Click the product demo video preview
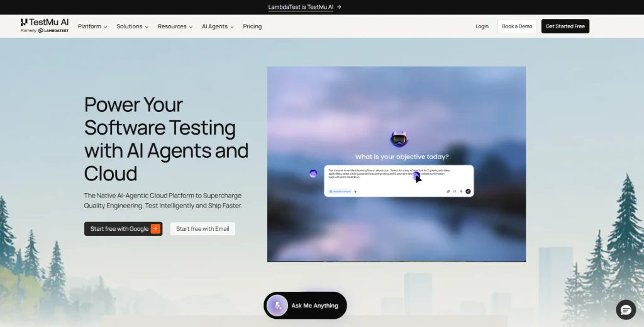644x327 pixels. pos(396,164)
